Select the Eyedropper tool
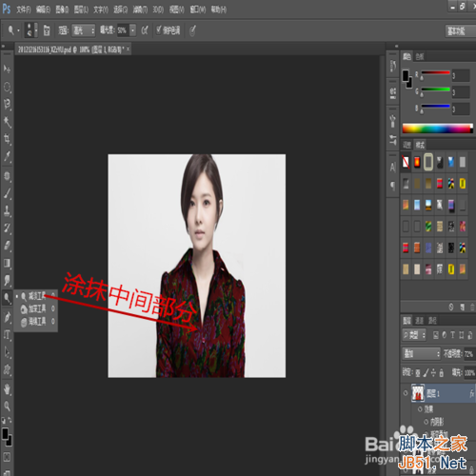 7,156
